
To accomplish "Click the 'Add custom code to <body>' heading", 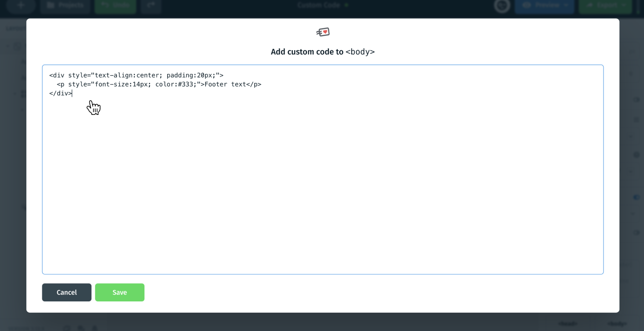I will (322, 52).
